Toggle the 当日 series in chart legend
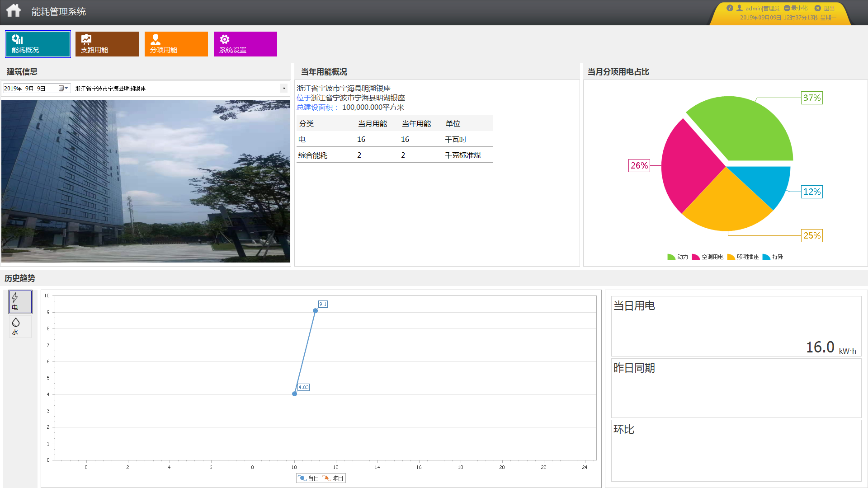Image resolution: width=868 pixels, height=488 pixels. point(308,478)
